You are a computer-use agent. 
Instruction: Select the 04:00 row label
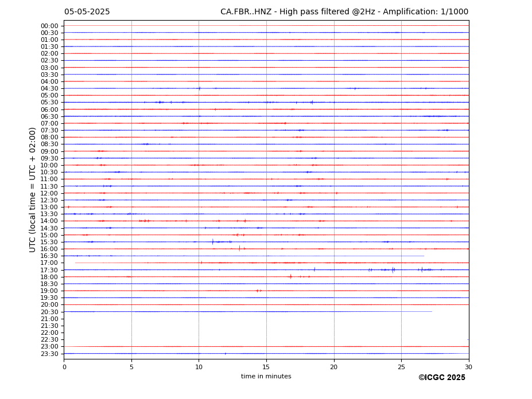coord(49,82)
